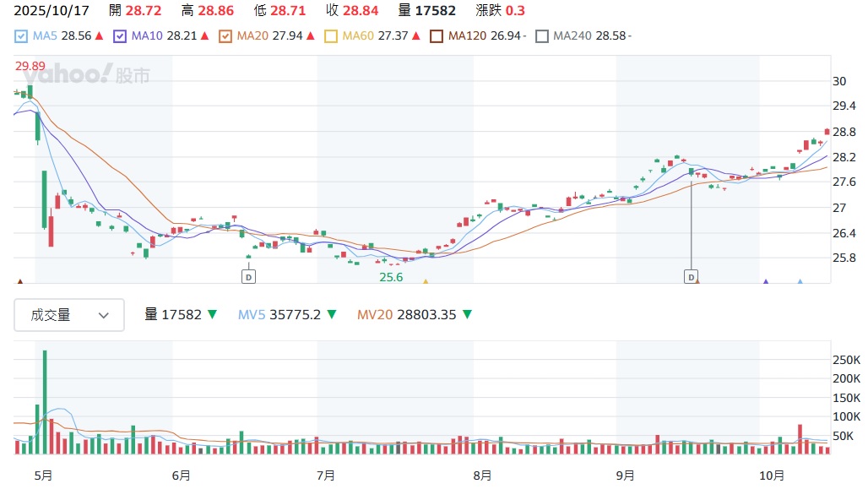Click the orange triangle under September's D marker

point(697,282)
